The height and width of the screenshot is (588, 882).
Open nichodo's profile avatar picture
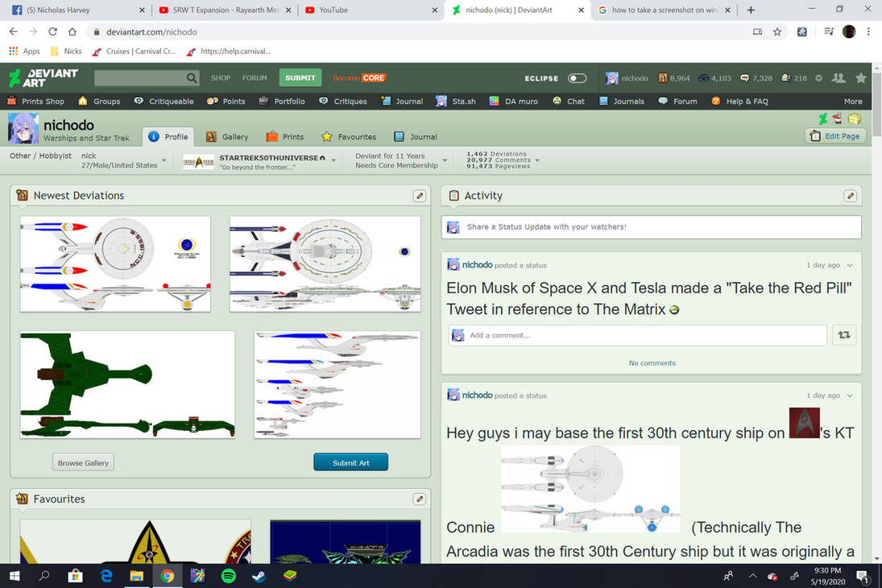click(23, 128)
